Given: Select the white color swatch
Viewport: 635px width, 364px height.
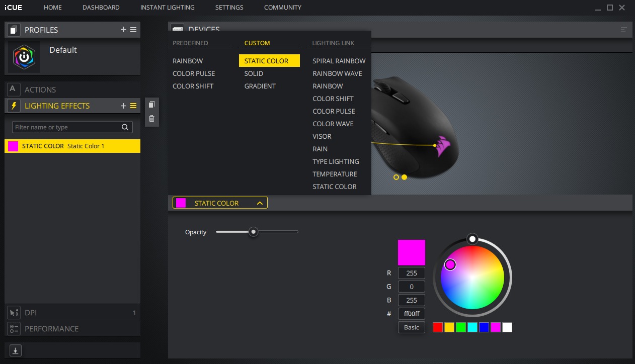Looking at the screenshot, I should tap(507, 327).
